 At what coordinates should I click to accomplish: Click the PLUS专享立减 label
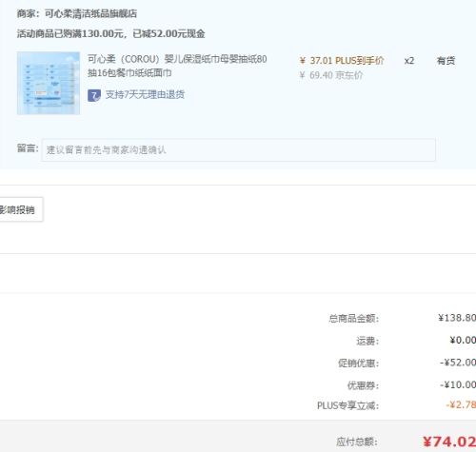[347, 405]
